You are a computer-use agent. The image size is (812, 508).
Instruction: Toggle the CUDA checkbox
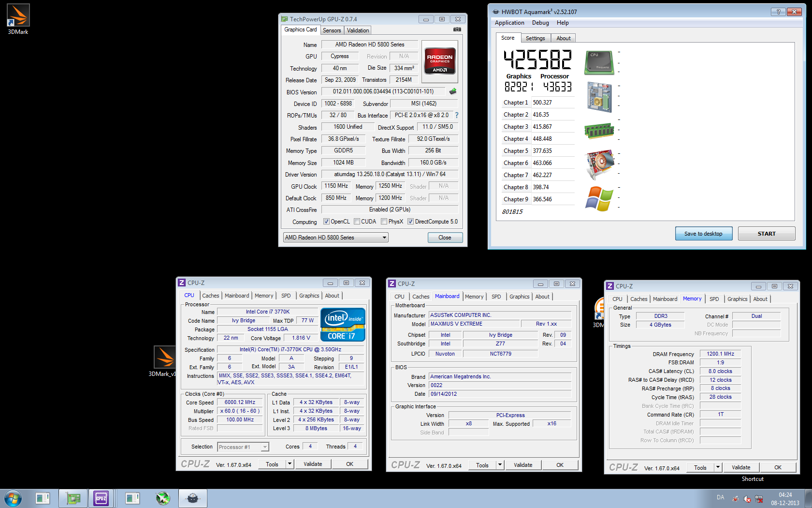point(357,222)
